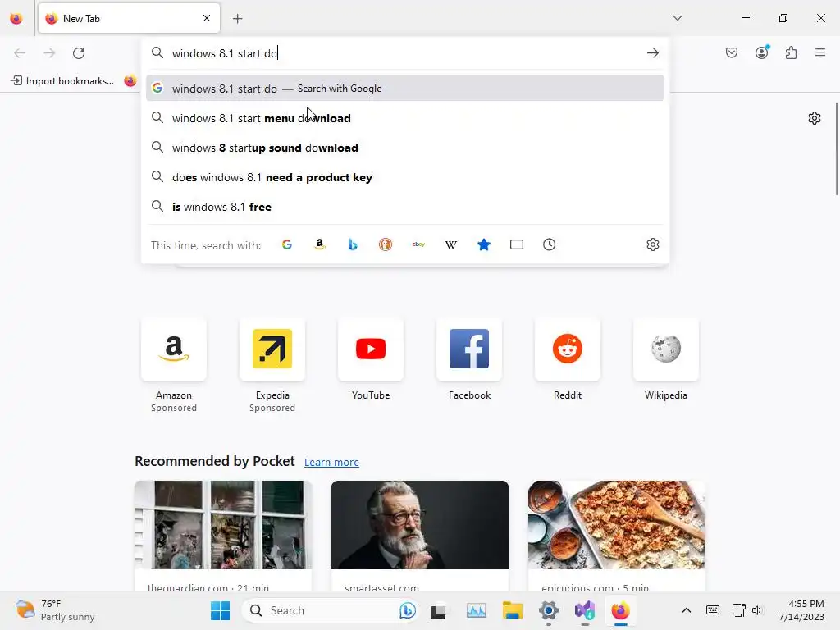840x630 pixels.
Task: Select the New Tab tab
Action: click(x=129, y=18)
